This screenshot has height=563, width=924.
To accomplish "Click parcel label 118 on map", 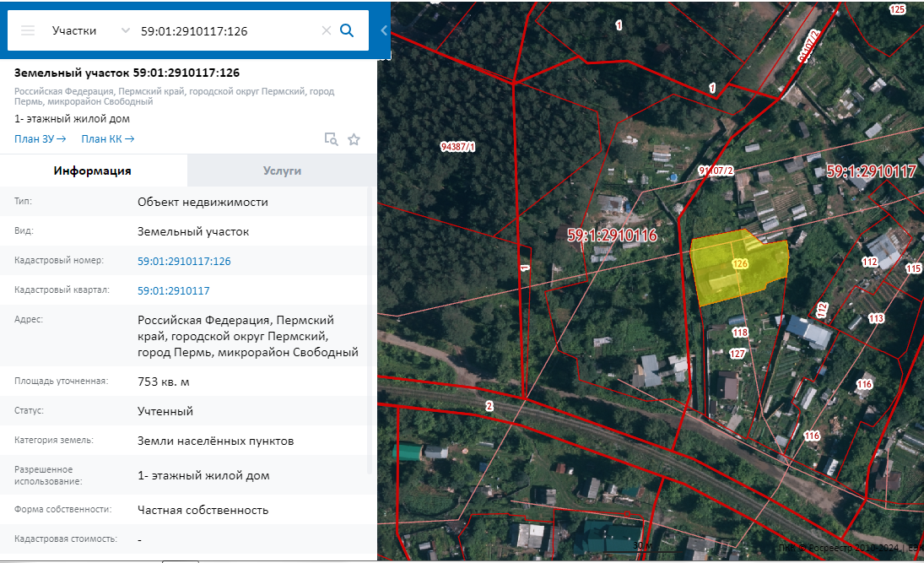I will coord(740,333).
